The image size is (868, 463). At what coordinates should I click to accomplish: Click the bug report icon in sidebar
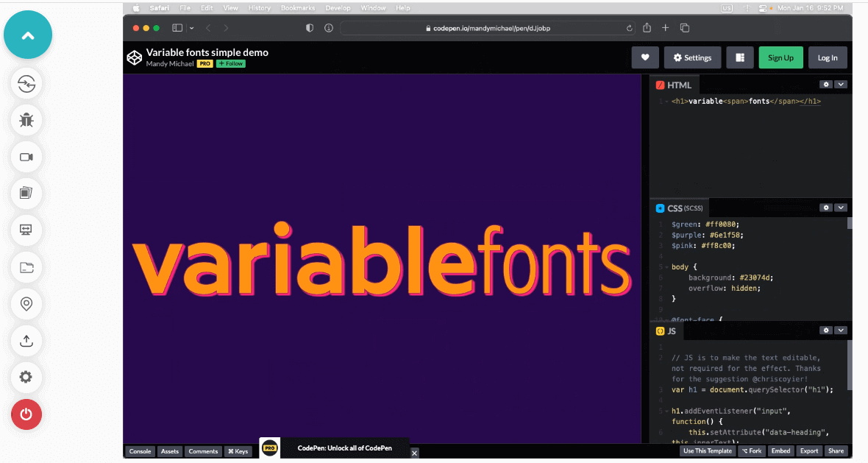[x=26, y=120]
